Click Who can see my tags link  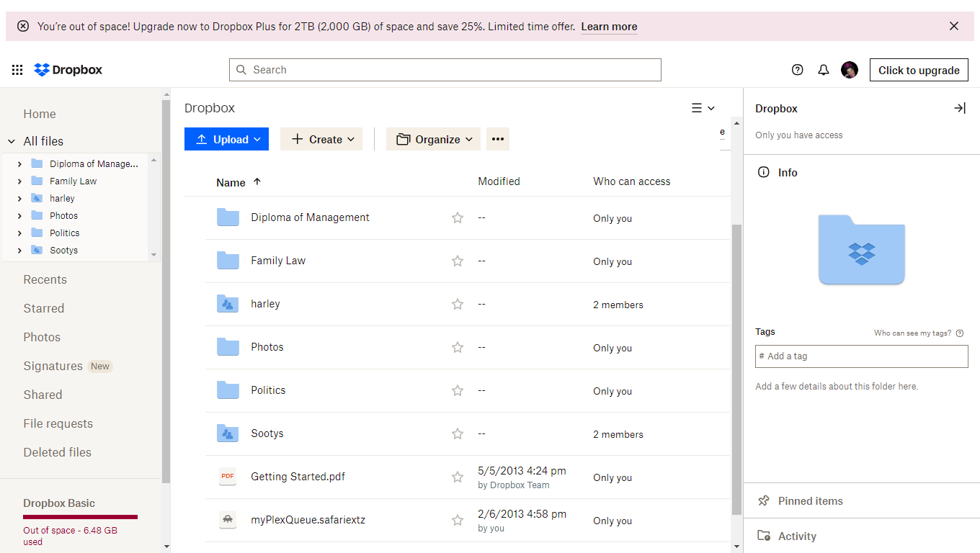tap(912, 333)
